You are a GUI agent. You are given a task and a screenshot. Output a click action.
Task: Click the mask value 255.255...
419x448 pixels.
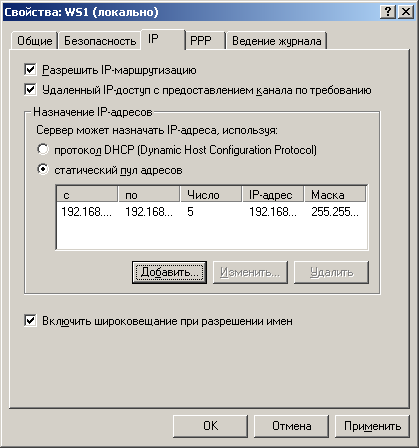(x=335, y=212)
